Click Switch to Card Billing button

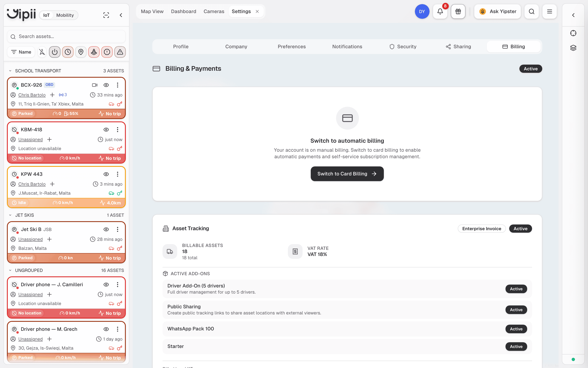pyautogui.click(x=347, y=174)
